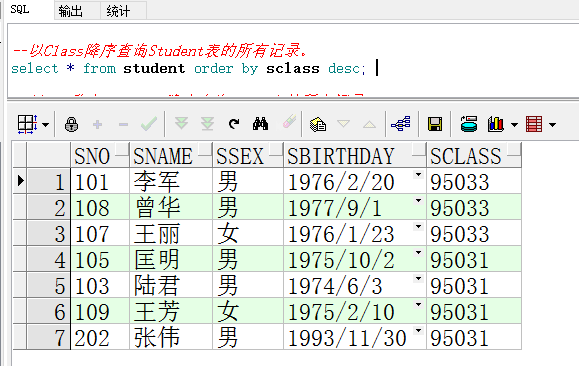This screenshot has width=579, height=366.
Task: Open date dropdown for 1993/11/30
Action: (418, 331)
